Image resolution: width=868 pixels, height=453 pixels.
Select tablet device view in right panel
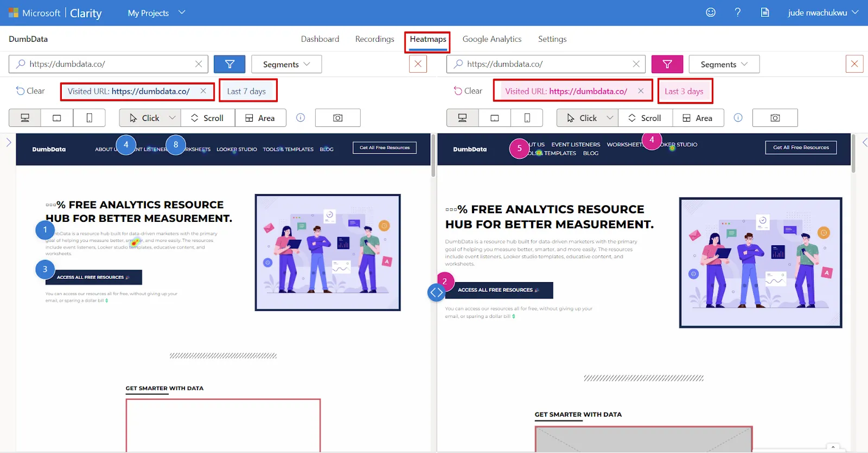tap(495, 118)
